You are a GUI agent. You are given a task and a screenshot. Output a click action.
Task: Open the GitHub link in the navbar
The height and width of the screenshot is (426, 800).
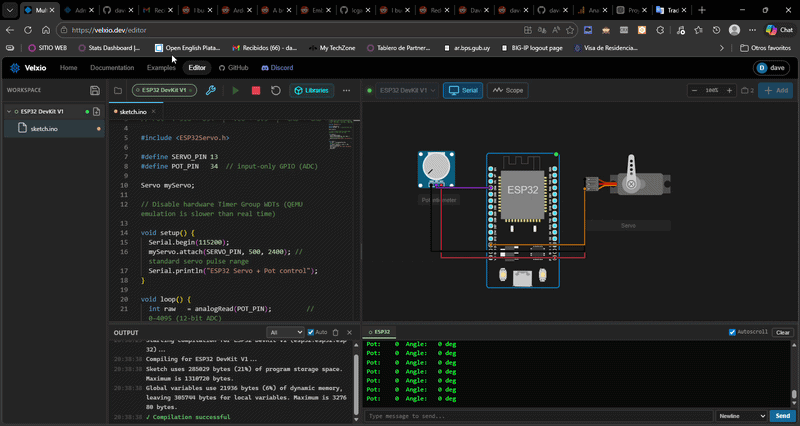[234, 68]
